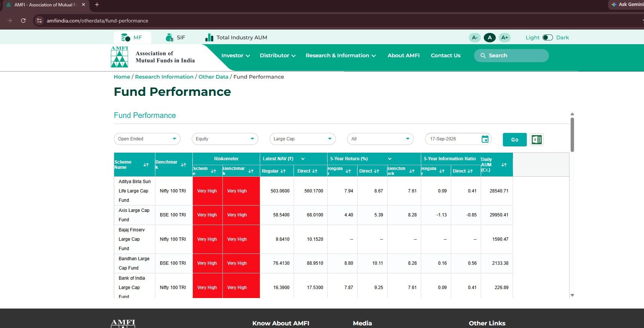Open the Open Ended scheme type dropdown
Viewport: 644px width, 328px height.
(x=147, y=139)
